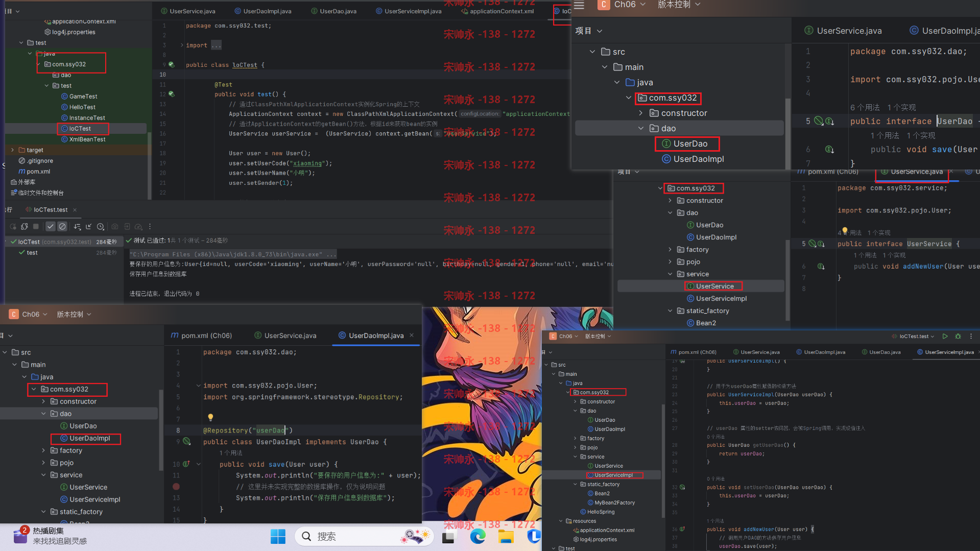
Task: Rerun the IoCTest test from the run toolbar
Action: pos(13,226)
